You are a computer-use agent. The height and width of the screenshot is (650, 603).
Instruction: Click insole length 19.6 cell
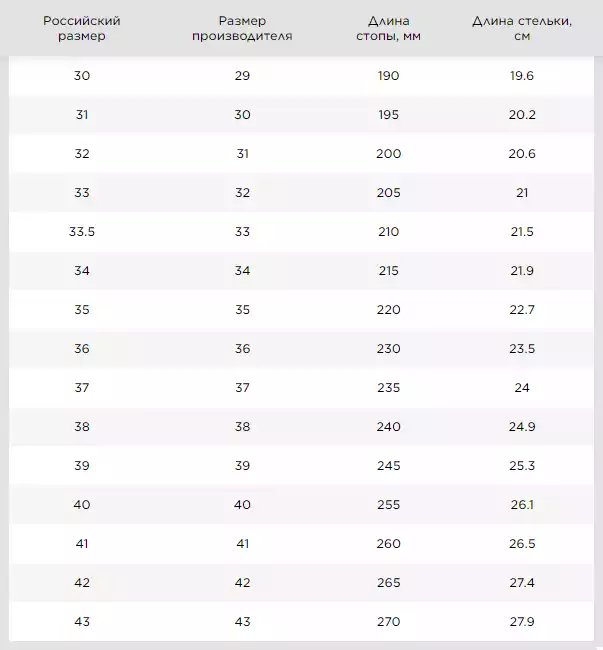(522, 76)
